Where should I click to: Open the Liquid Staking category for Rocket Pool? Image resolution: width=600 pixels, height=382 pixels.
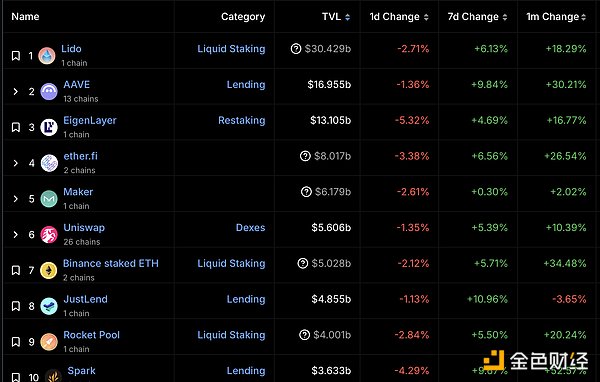(x=231, y=335)
